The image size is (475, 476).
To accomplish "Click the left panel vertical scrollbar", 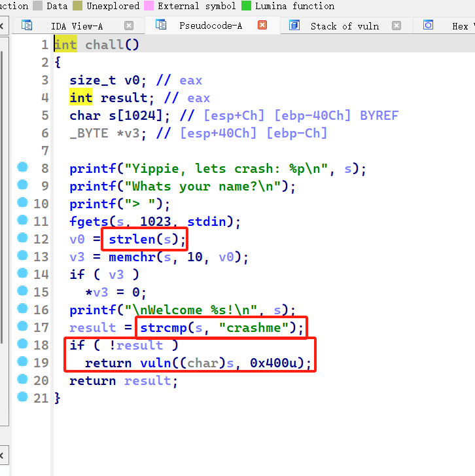I will point(2,197).
